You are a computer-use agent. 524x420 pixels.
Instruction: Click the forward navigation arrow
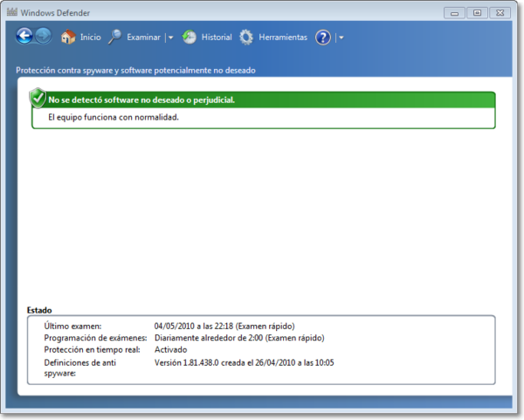tap(43, 36)
